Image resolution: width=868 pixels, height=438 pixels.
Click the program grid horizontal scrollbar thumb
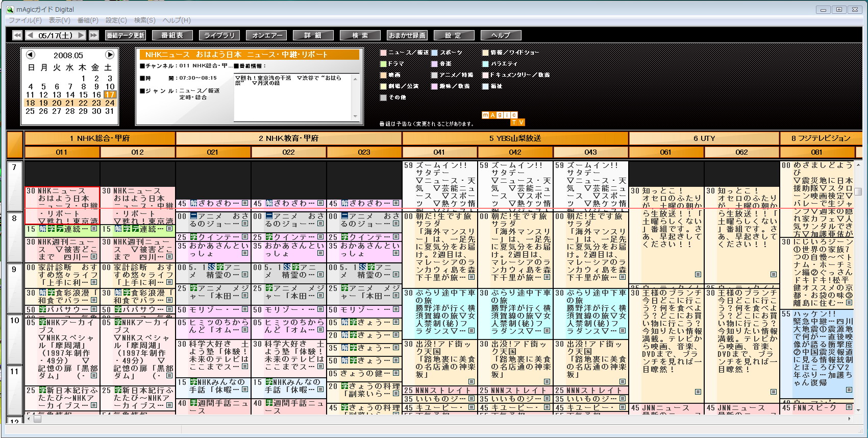tap(37, 419)
